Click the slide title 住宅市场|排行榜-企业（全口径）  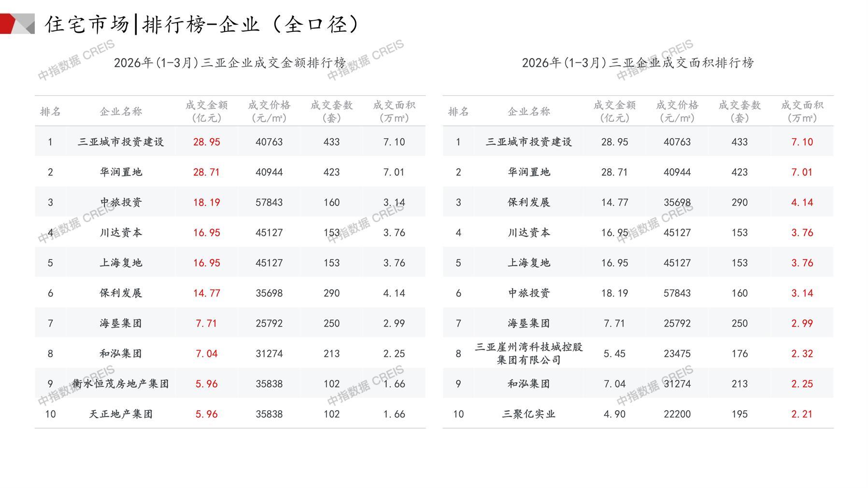click(202, 24)
